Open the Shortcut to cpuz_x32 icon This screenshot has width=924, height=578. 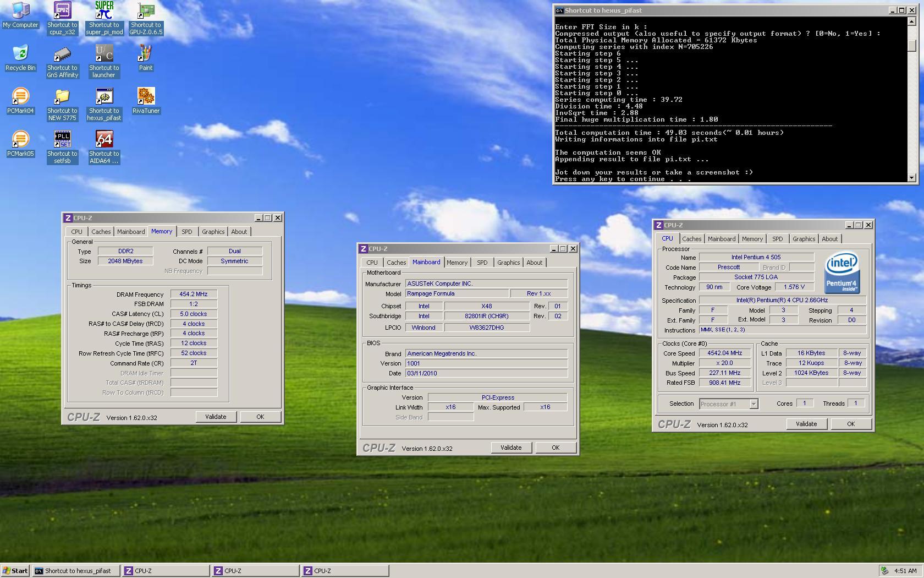[62, 18]
